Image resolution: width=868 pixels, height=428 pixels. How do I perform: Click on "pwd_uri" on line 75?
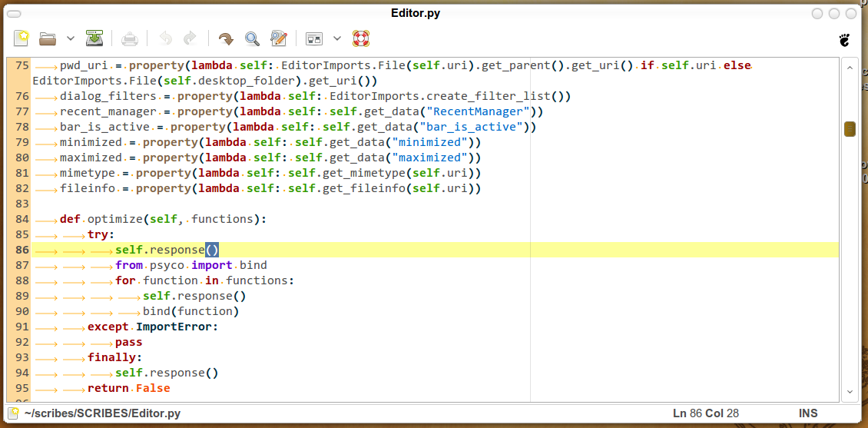pyautogui.click(x=84, y=66)
